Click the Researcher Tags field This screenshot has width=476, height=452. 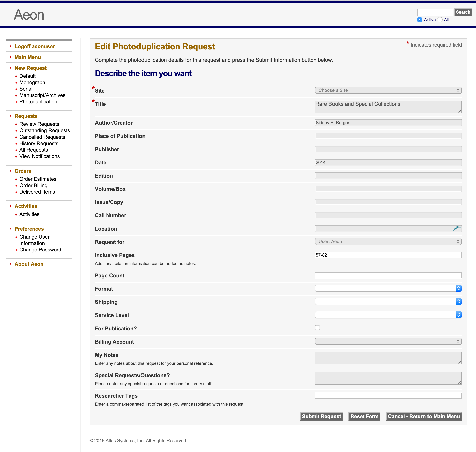388,396
